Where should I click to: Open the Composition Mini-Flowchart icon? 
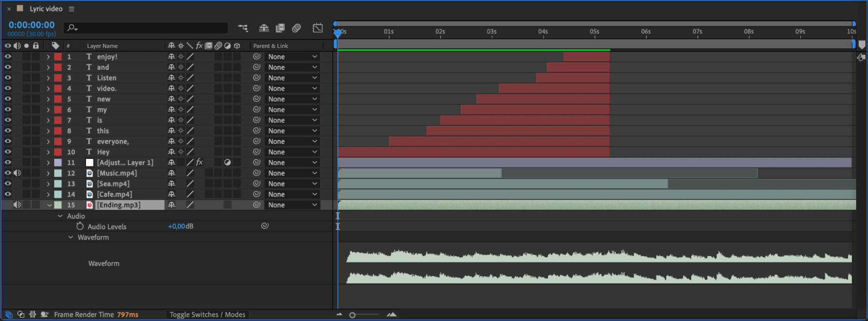(x=243, y=28)
